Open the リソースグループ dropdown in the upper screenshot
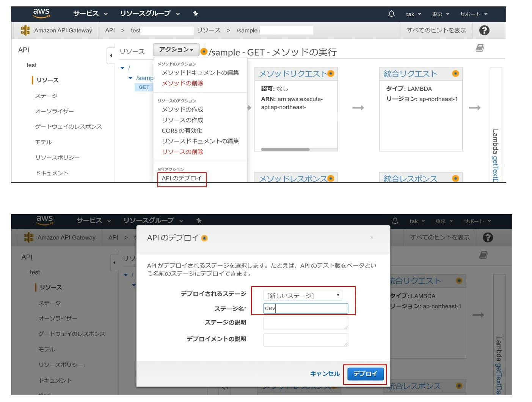This screenshot has height=402, width=532. (x=150, y=14)
